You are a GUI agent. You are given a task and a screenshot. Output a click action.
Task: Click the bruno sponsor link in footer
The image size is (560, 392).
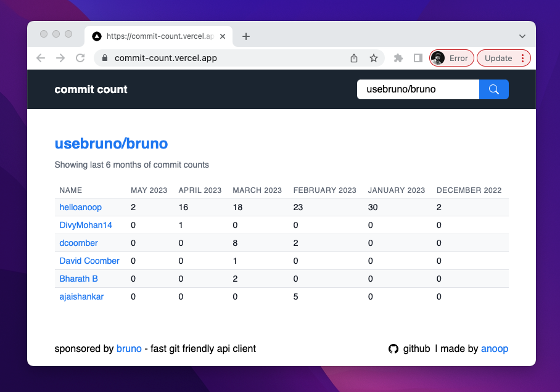pos(129,348)
